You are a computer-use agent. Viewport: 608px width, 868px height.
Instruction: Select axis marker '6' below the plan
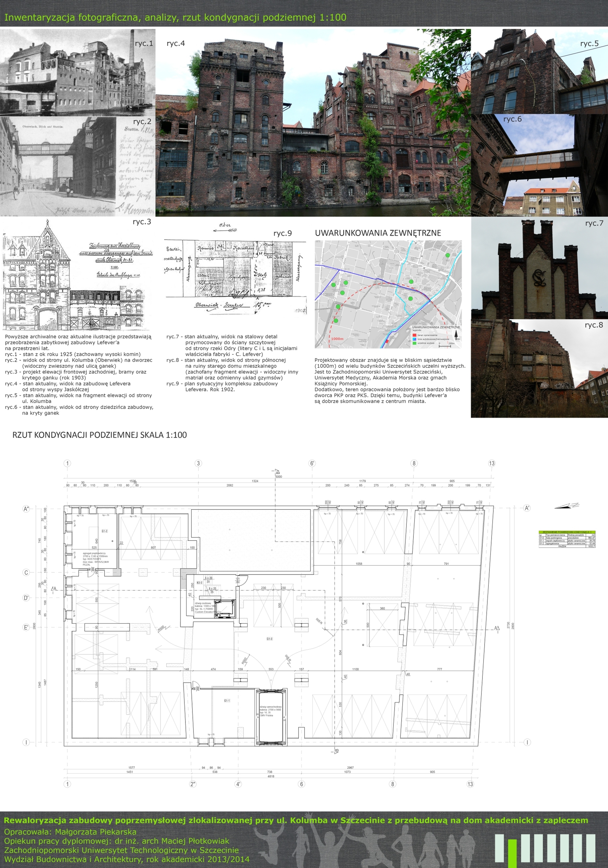[x=302, y=784]
